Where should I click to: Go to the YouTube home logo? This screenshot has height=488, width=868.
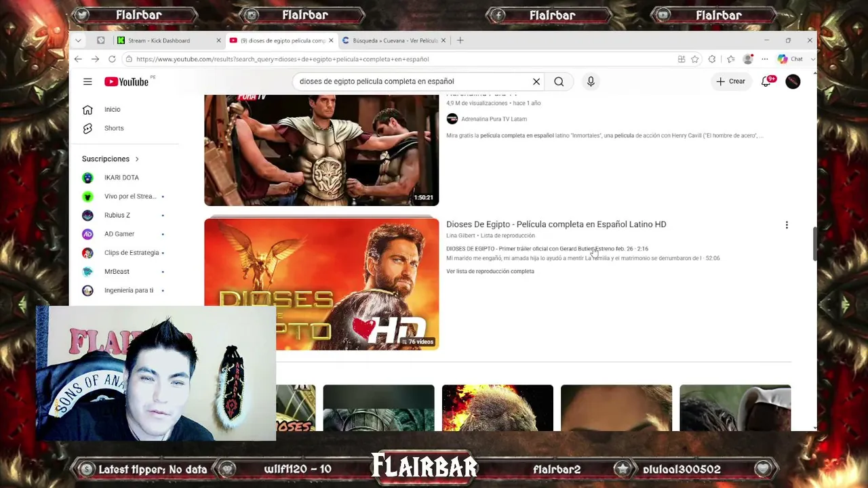[126, 82]
